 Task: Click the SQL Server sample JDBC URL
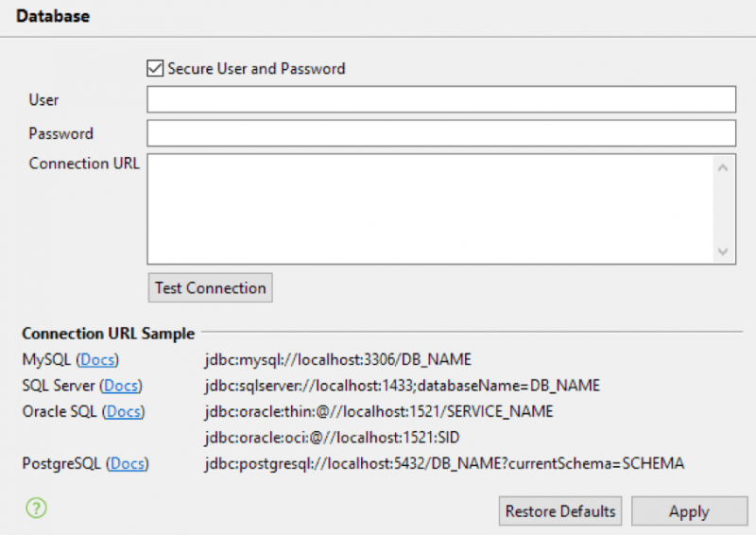pos(403,386)
